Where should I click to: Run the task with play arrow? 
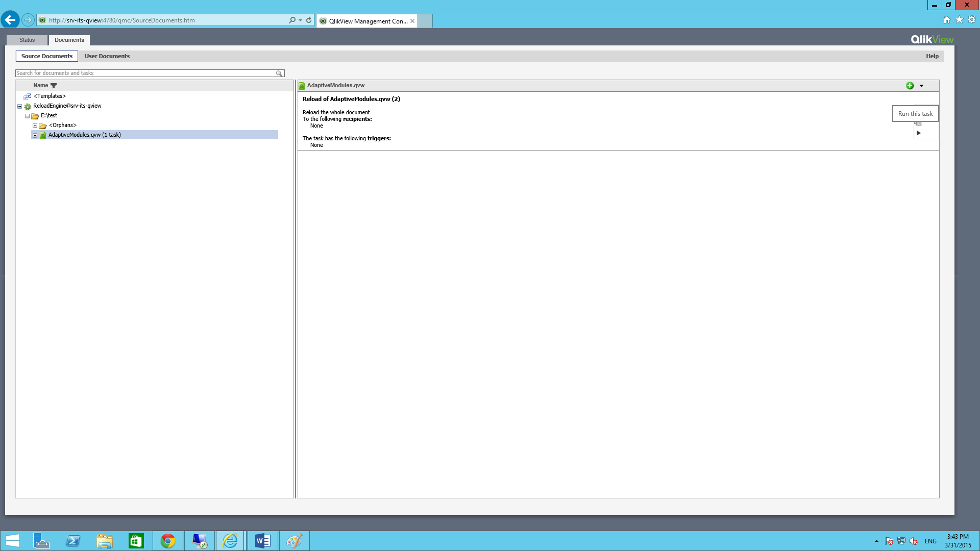918,133
